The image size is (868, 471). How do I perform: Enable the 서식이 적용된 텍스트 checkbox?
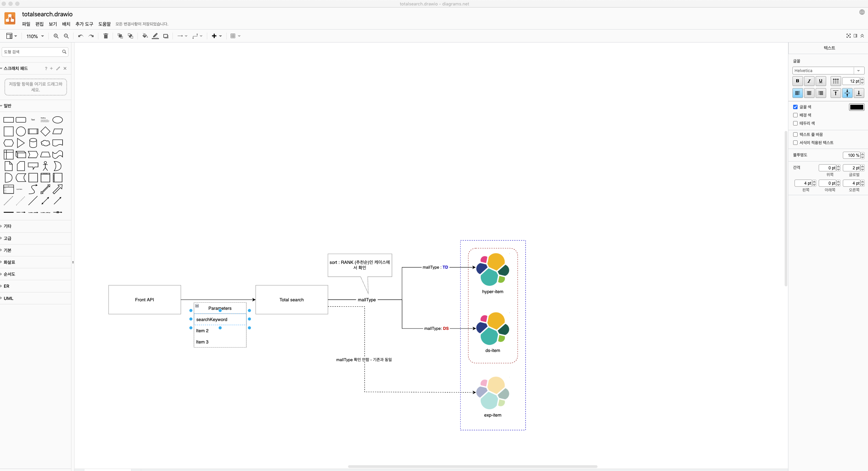796,142
